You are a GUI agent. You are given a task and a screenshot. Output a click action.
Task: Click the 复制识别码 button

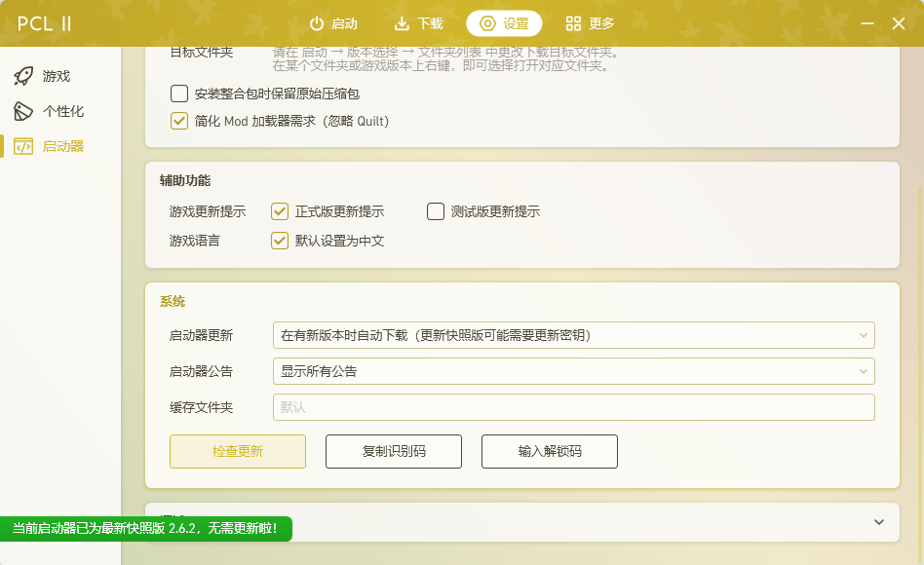pyautogui.click(x=394, y=451)
